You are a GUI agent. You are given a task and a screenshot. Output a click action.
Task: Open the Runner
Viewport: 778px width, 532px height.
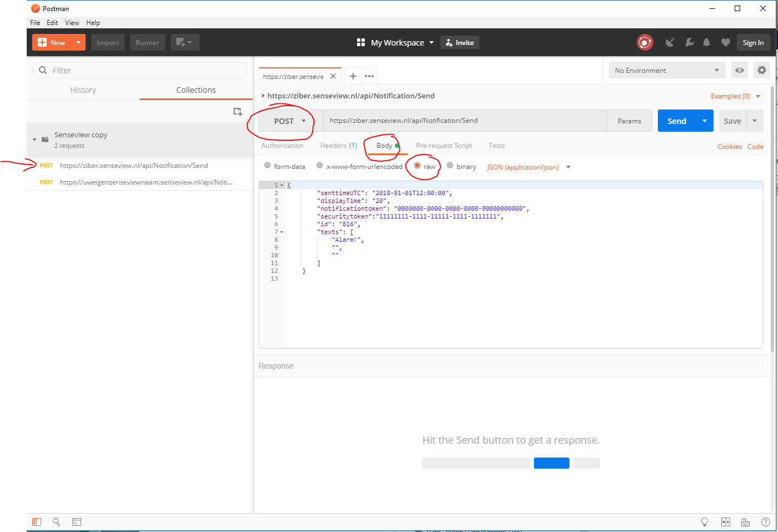pos(147,42)
